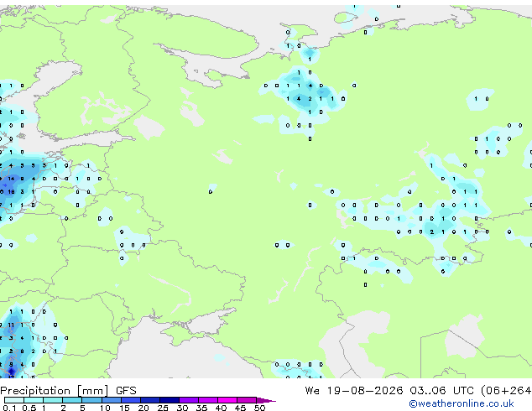This screenshot has height=411, width=532.
Task: Click the legend arrow tip beyond 50 mm
Action: pyautogui.click(x=266, y=401)
